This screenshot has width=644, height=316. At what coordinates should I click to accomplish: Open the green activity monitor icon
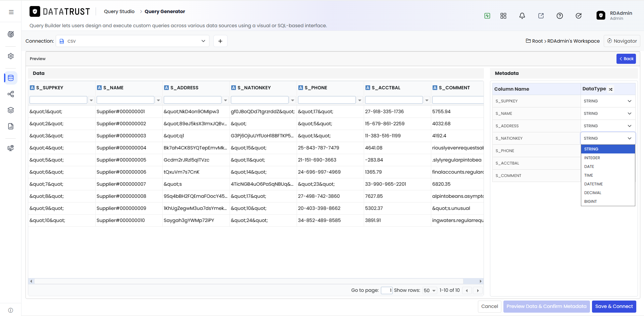point(487,16)
